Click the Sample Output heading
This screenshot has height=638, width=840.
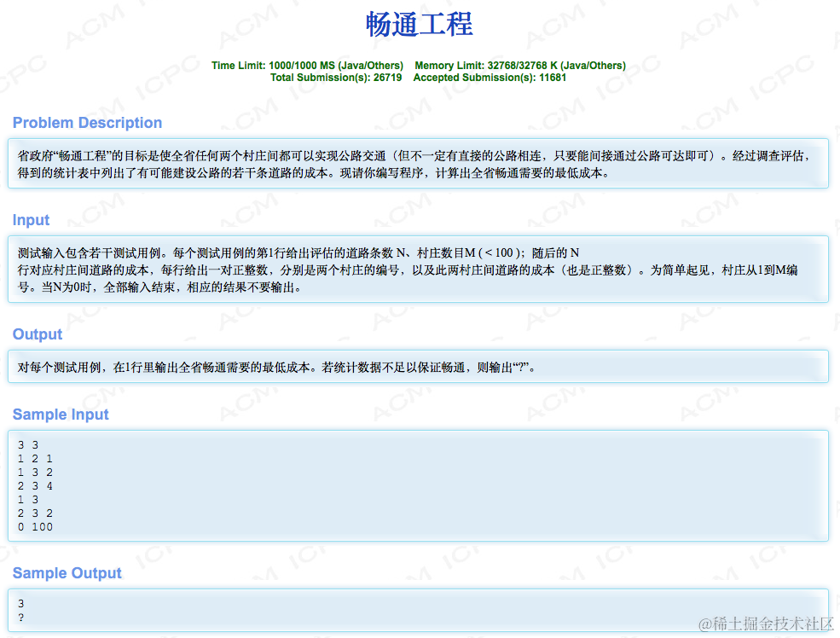click(x=67, y=573)
